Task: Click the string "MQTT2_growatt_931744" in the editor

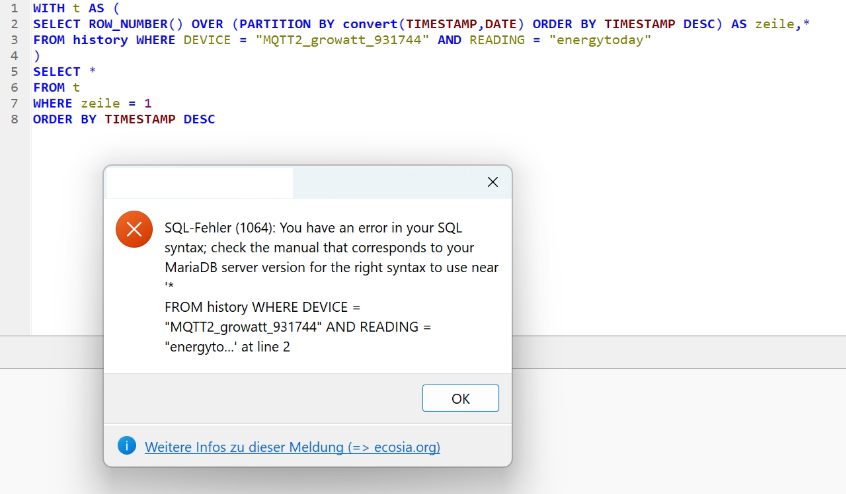Action: point(342,40)
